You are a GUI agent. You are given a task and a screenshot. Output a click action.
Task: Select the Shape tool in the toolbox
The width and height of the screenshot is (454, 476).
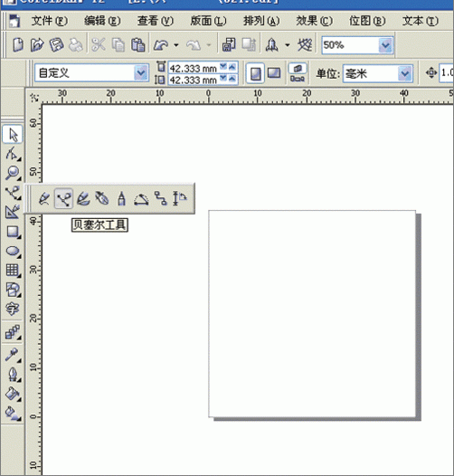pos(13,154)
